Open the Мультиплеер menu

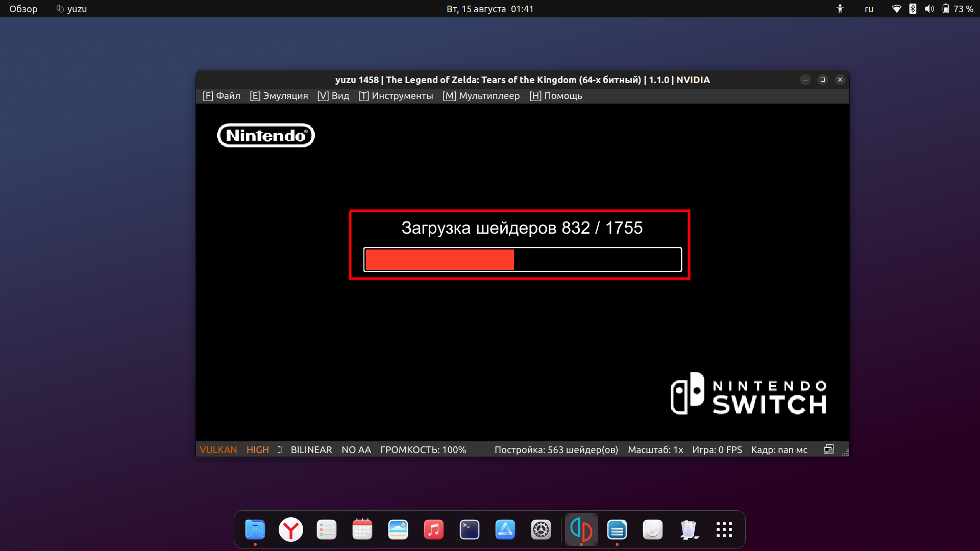pyautogui.click(x=481, y=96)
